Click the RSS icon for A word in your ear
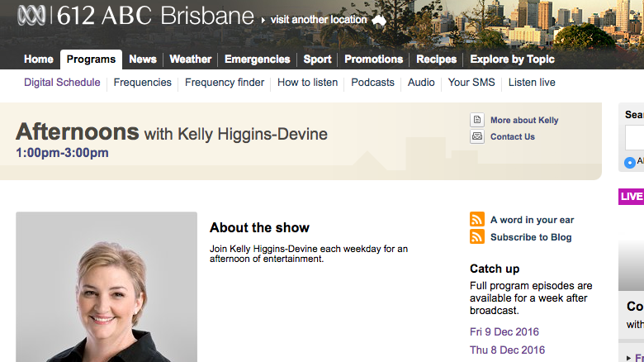 click(476, 220)
